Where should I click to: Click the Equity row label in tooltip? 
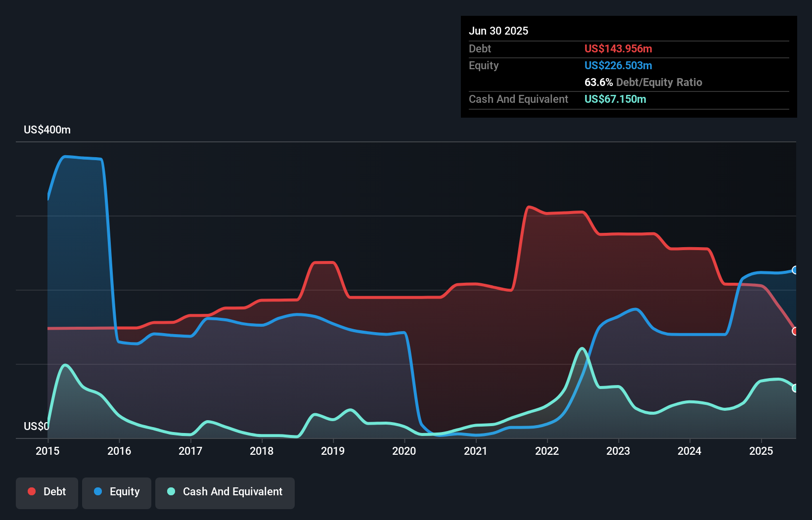point(484,65)
